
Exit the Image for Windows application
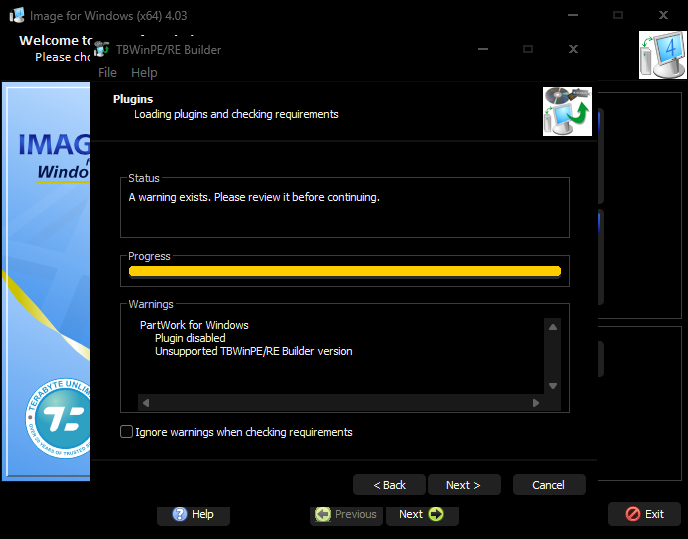[644, 514]
